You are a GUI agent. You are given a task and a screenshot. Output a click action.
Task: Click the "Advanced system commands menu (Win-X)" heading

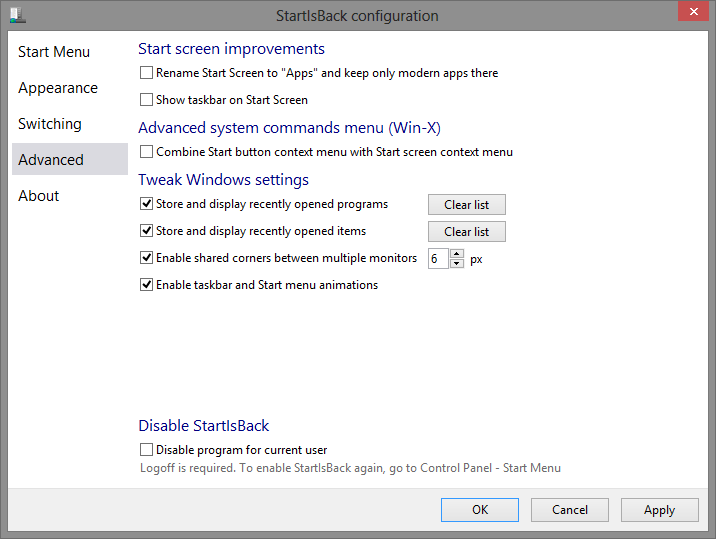click(x=290, y=128)
